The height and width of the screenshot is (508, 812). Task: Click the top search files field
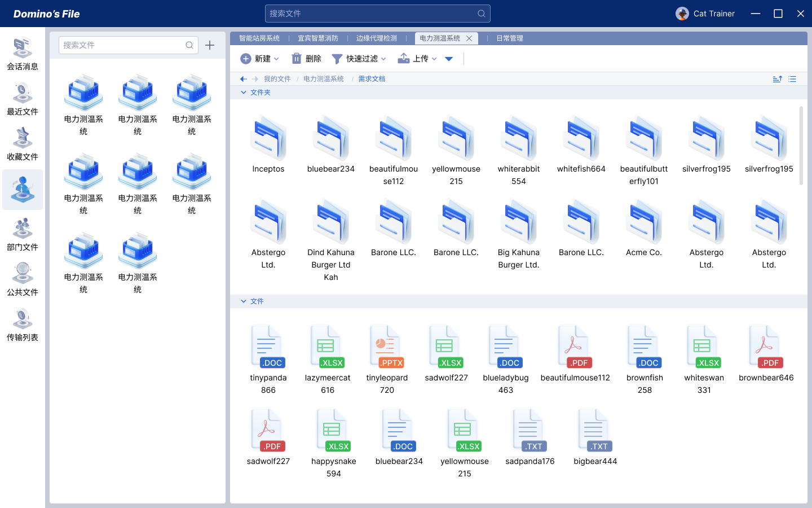tap(372, 14)
